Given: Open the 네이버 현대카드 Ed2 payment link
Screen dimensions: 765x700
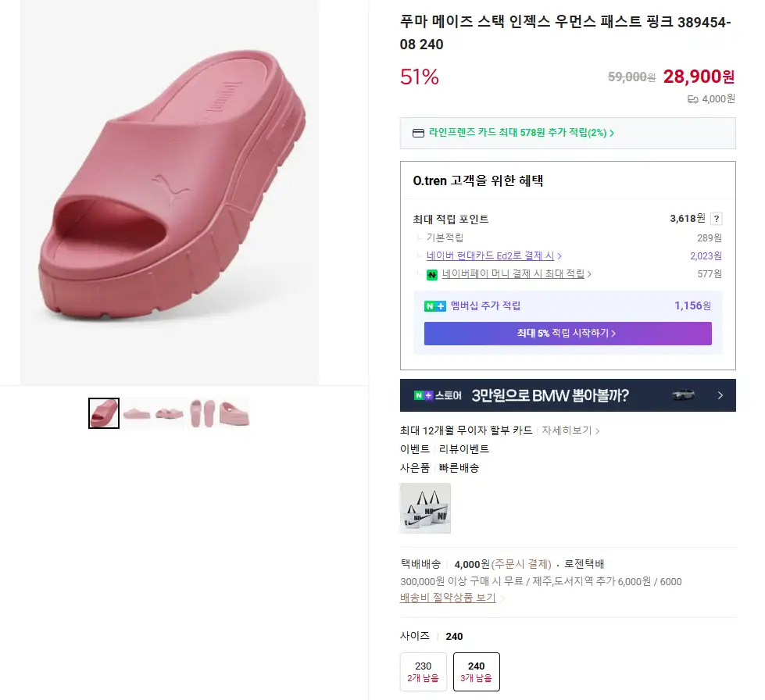Looking at the screenshot, I should 494,255.
